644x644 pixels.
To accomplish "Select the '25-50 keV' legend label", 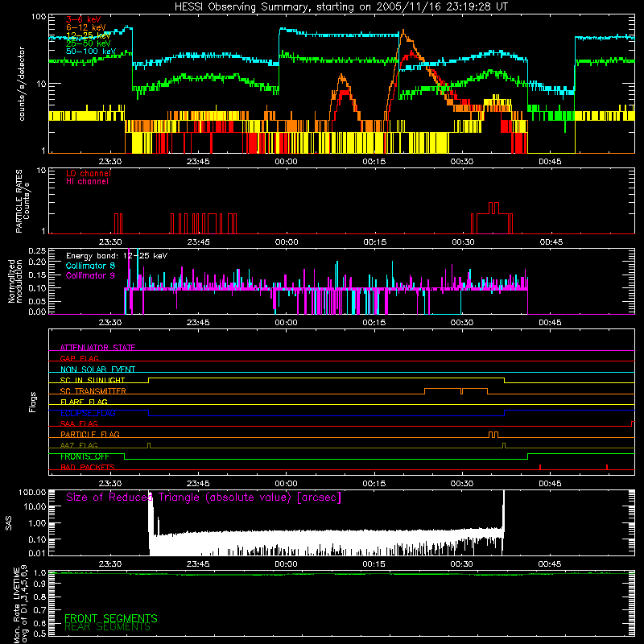I will coord(88,43).
